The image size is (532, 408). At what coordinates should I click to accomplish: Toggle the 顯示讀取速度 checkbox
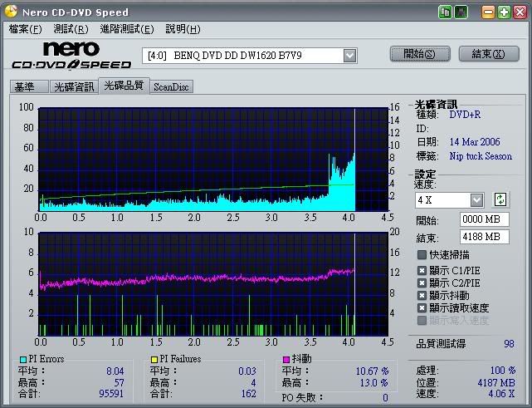click(422, 307)
